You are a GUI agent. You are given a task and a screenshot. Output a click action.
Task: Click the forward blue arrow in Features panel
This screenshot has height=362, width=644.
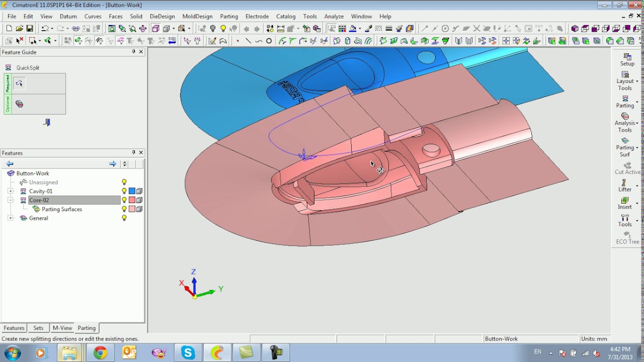(112, 164)
